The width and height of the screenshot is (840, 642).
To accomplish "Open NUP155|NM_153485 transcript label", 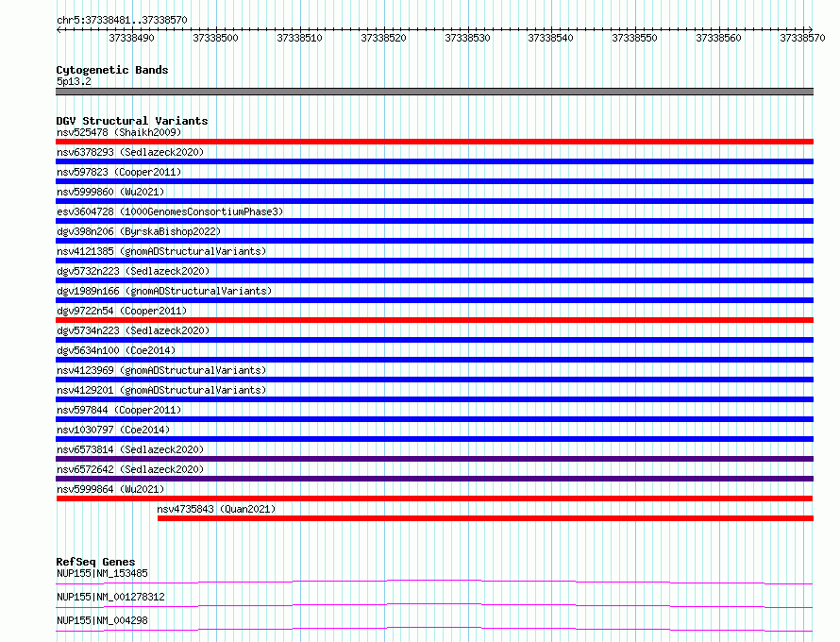I will click(x=102, y=573).
